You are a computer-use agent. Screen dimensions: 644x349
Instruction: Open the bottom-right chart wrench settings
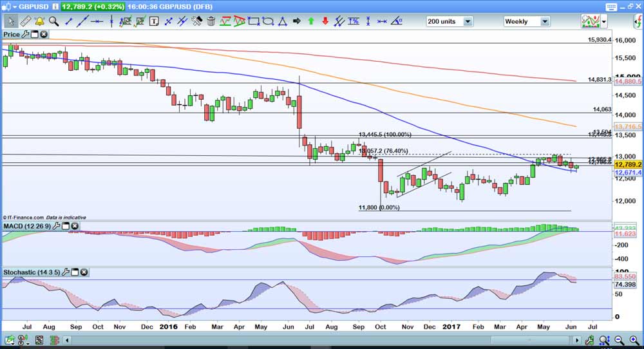tap(590, 340)
